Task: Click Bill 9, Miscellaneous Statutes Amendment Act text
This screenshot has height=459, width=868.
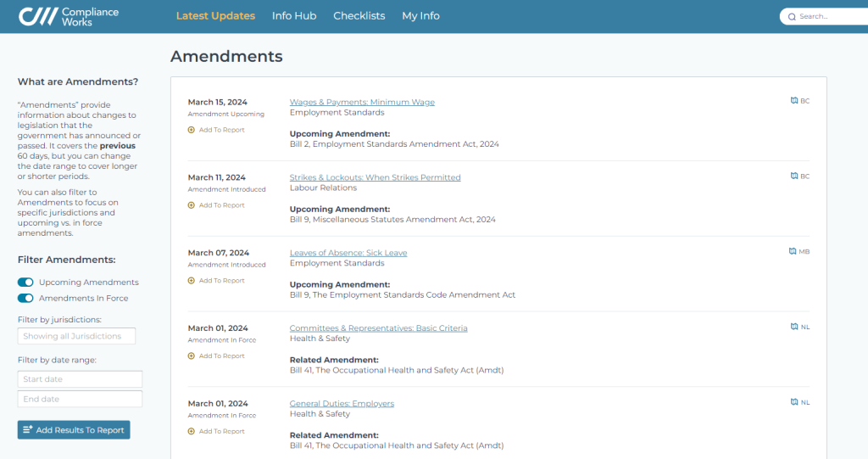Action: click(x=392, y=220)
